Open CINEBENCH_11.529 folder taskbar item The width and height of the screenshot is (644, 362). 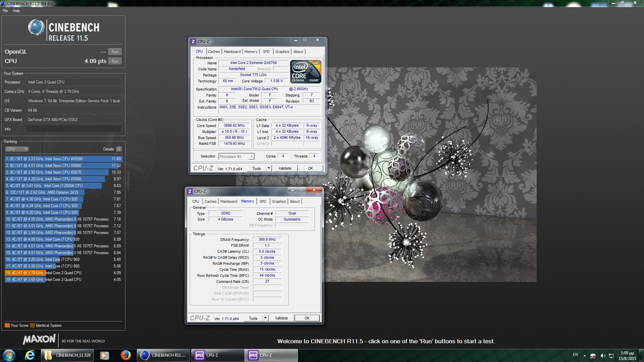coord(67,355)
